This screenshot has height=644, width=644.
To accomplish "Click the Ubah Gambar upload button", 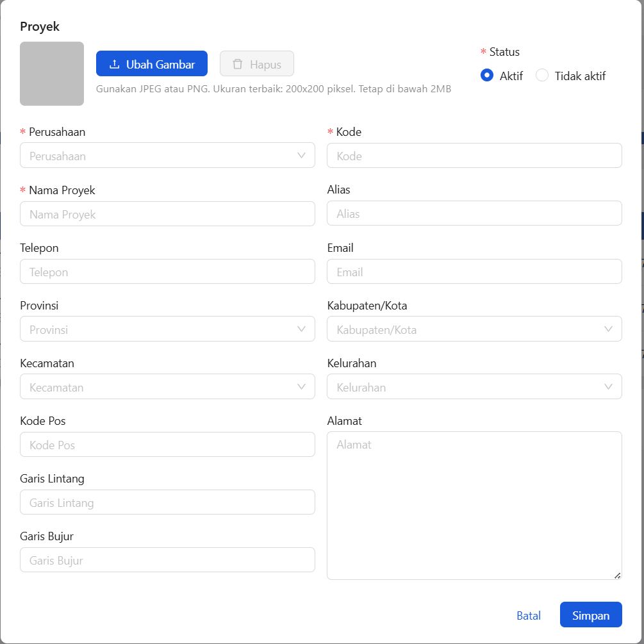I will point(152,64).
